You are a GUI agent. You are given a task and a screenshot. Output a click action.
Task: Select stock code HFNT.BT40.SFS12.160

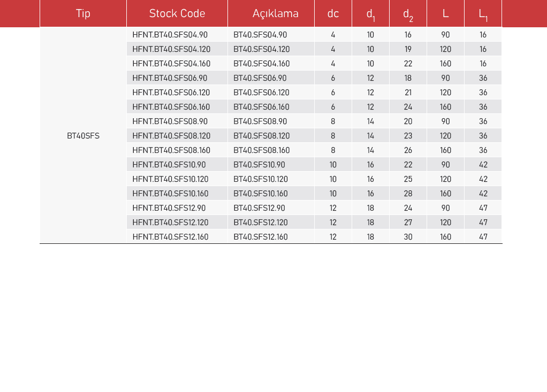(170, 237)
